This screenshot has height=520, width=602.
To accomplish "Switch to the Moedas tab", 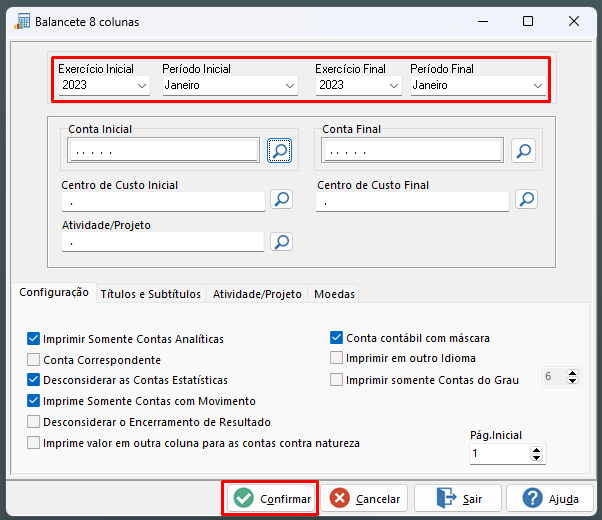I will click(334, 294).
